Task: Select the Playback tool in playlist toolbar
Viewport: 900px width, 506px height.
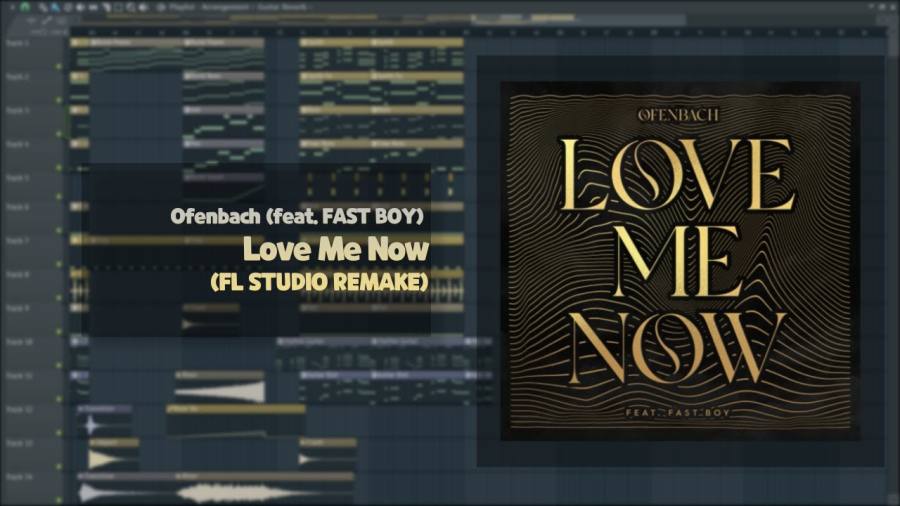Action: pyautogui.click(x=143, y=7)
